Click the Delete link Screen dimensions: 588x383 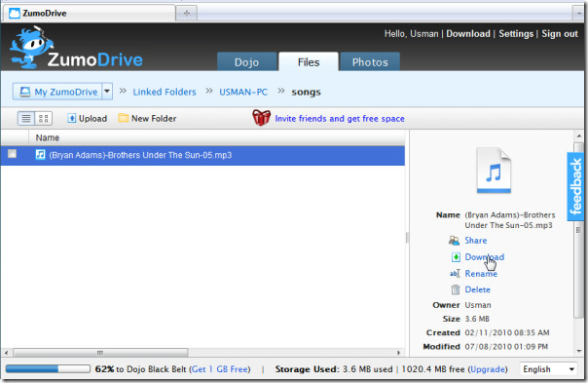pos(477,289)
